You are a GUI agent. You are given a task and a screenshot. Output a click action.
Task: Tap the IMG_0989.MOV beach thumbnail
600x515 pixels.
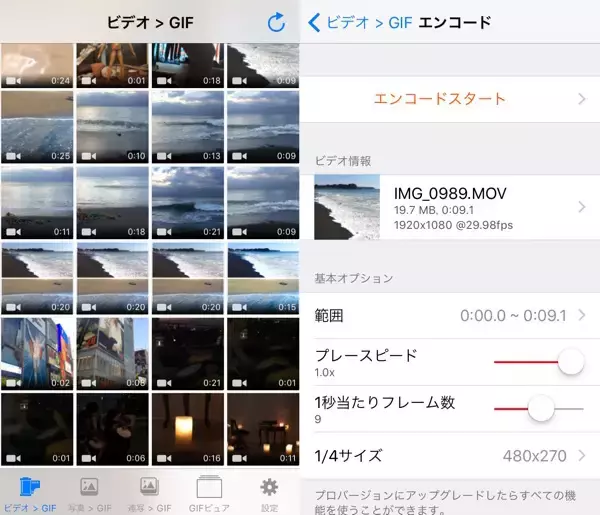coord(347,207)
